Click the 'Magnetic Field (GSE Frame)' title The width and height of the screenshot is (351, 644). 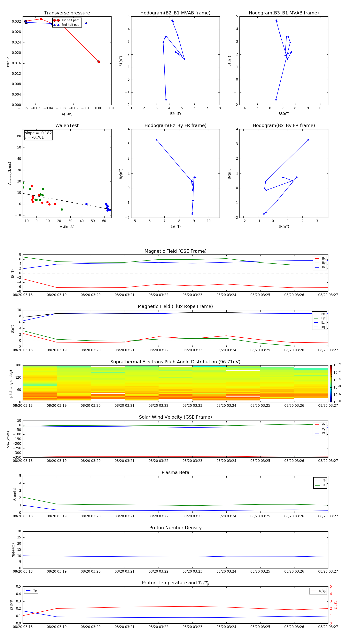point(175,251)
